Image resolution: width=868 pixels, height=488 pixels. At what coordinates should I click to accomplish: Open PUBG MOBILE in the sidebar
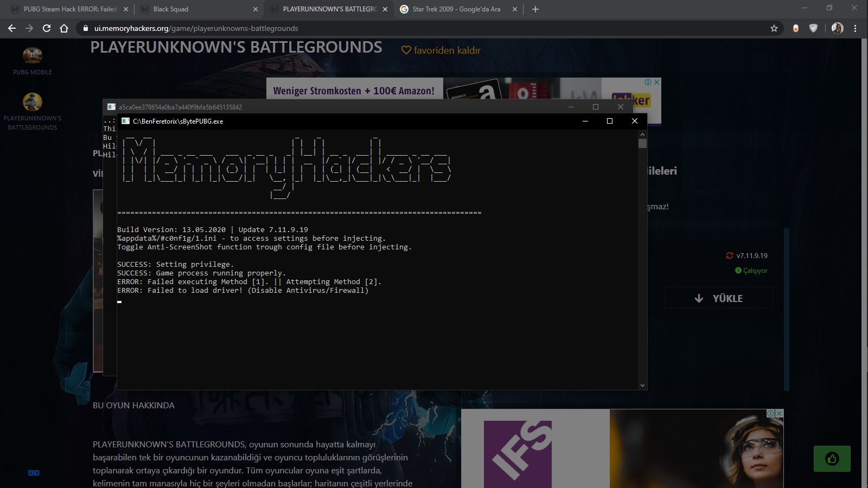(x=33, y=61)
